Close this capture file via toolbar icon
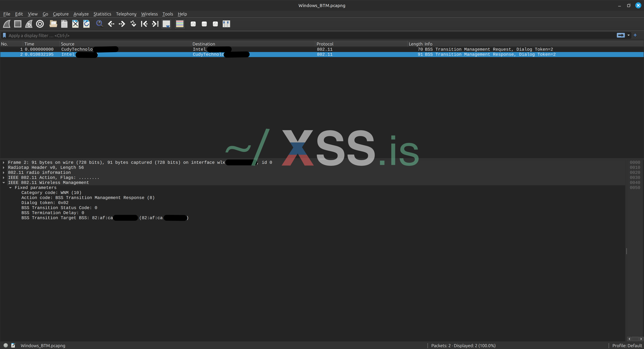Screen dimensions: 644x349 point(75,24)
